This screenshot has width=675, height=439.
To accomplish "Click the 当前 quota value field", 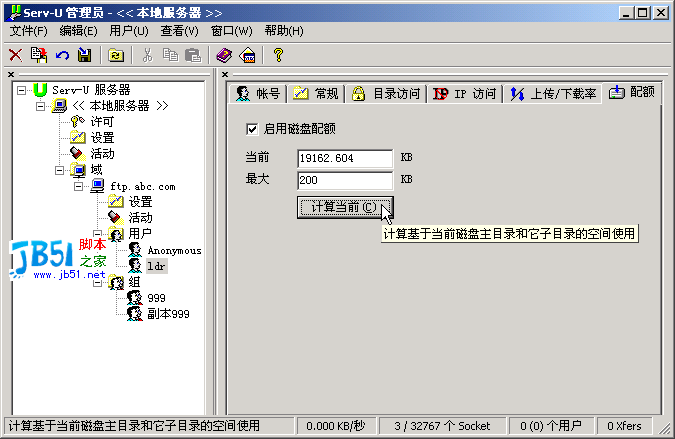I will (345, 158).
